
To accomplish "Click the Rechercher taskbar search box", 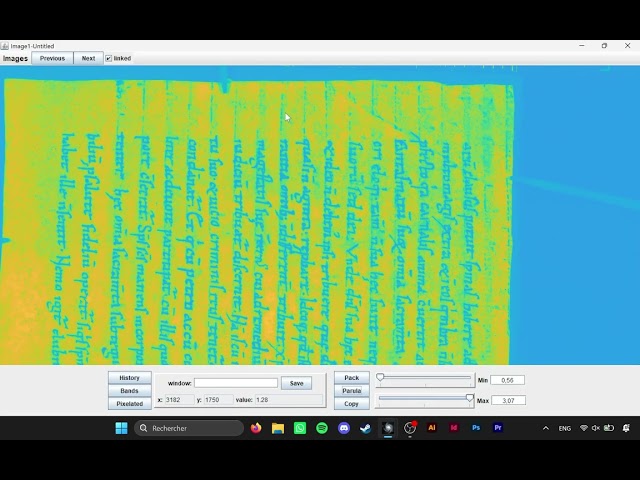I will click(x=189, y=428).
